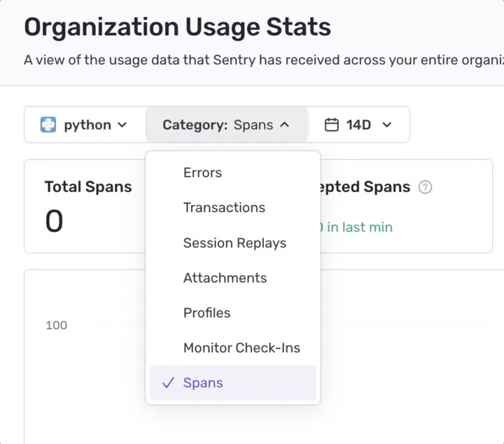Switch category to Profiles
The image size is (504, 444).
click(x=206, y=313)
